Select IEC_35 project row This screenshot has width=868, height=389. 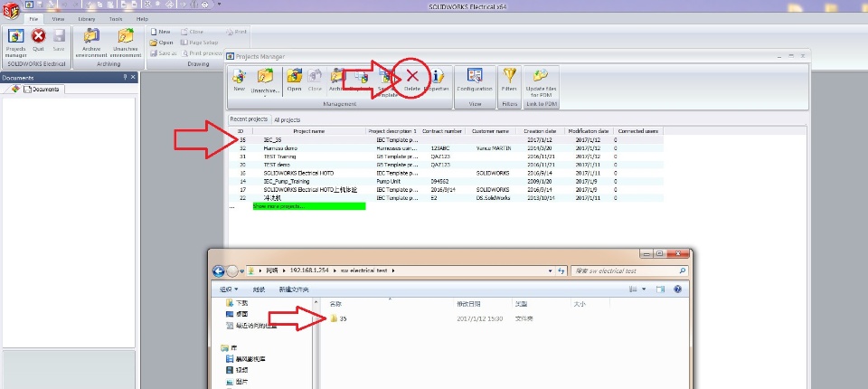tap(445, 140)
